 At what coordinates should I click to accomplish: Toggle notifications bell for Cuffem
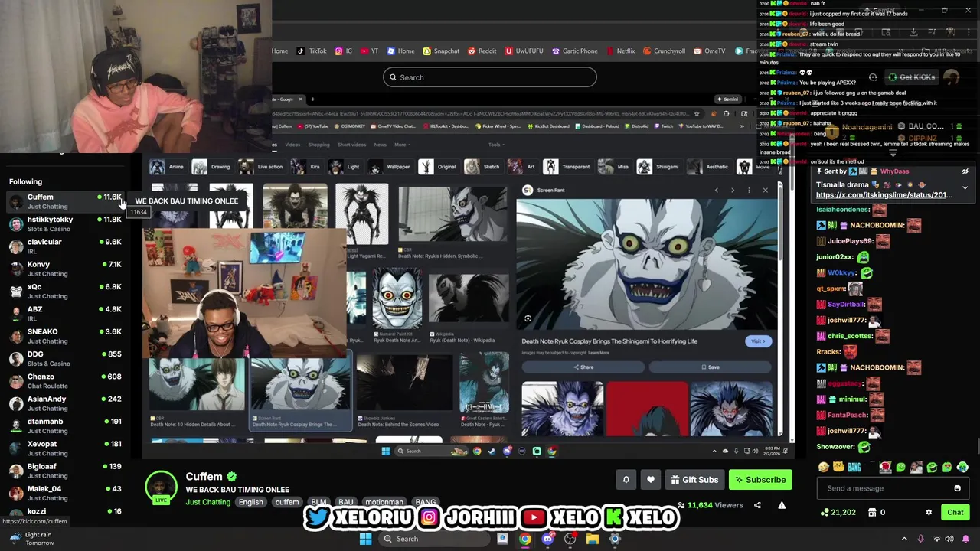626,480
